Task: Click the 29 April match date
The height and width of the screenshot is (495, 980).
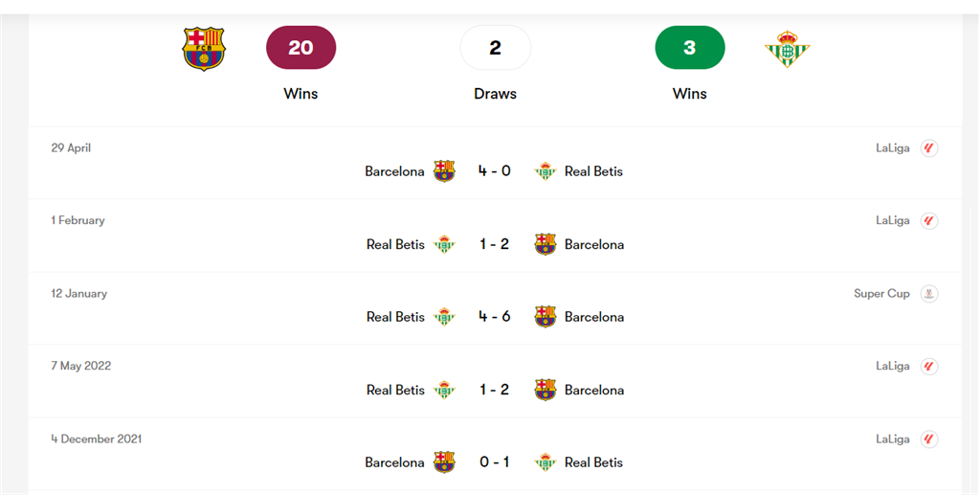Action: 71,148
